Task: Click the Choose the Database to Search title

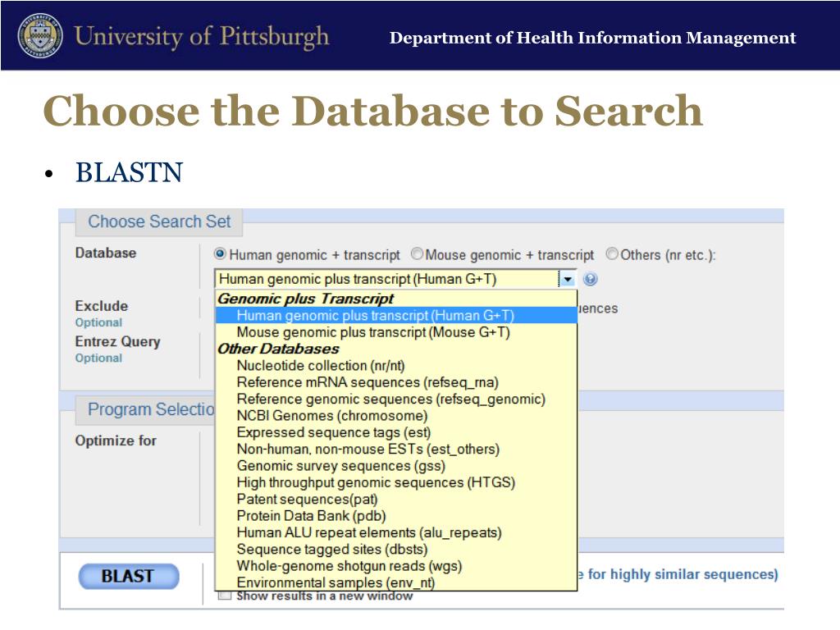Action: click(373, 111)
